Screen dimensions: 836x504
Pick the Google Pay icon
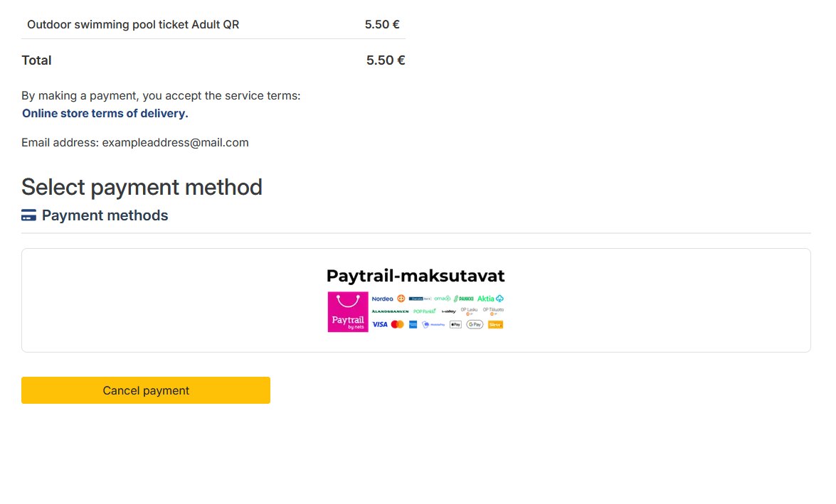point(475,324)
